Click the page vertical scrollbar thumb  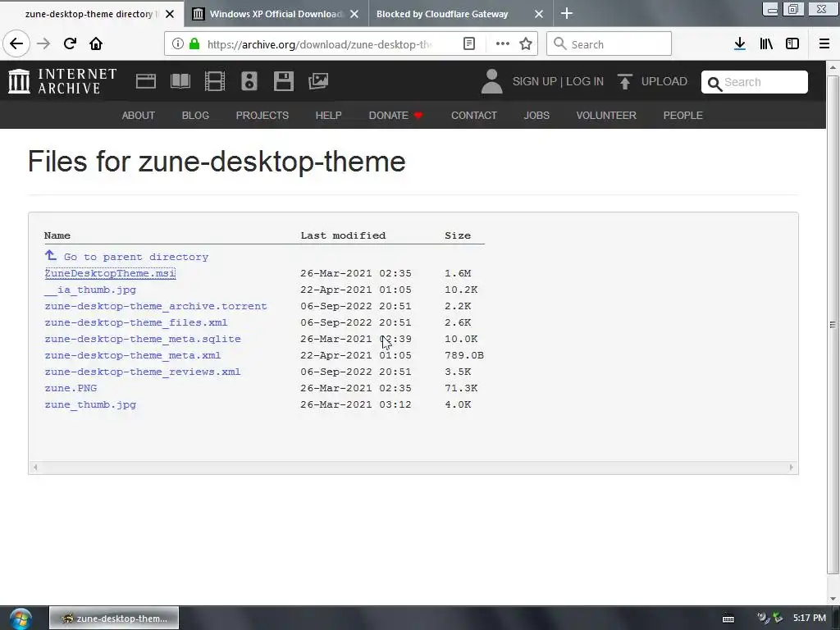pos(833,325)
